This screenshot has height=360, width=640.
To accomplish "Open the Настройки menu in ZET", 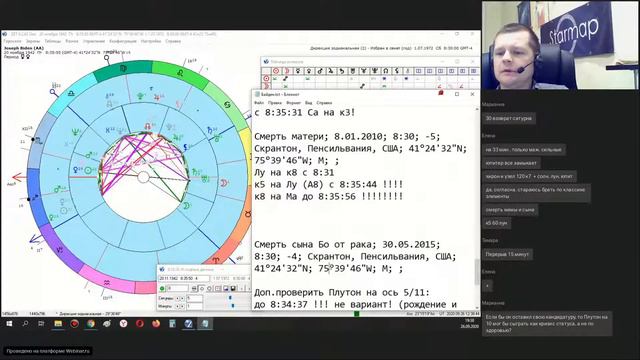I will click(151, 41).
